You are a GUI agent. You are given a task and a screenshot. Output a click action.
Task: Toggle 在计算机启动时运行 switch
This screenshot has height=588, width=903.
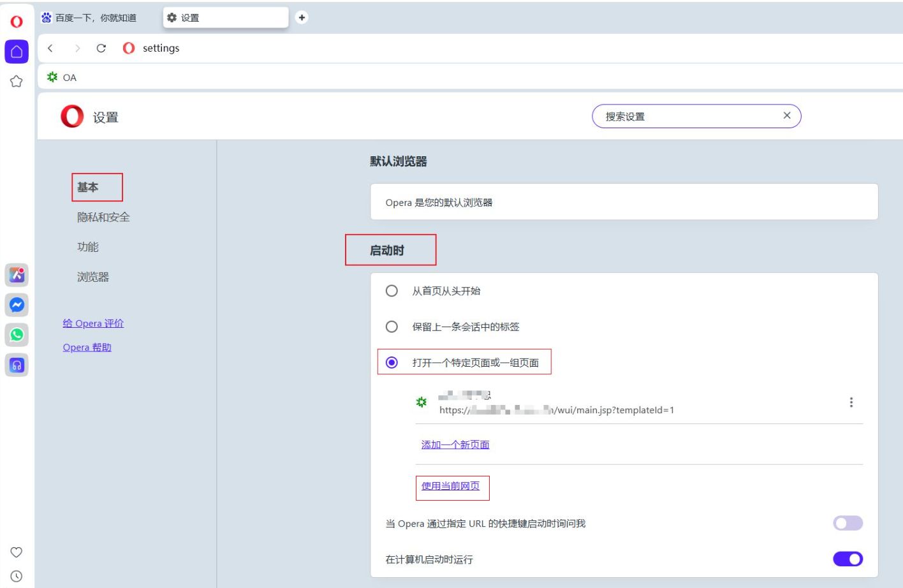(848, 559)
